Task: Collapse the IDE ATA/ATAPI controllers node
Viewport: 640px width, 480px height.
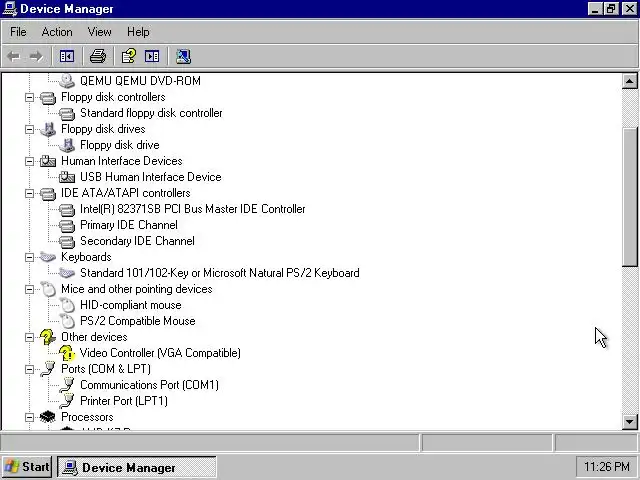Action: tap(29, 193)
